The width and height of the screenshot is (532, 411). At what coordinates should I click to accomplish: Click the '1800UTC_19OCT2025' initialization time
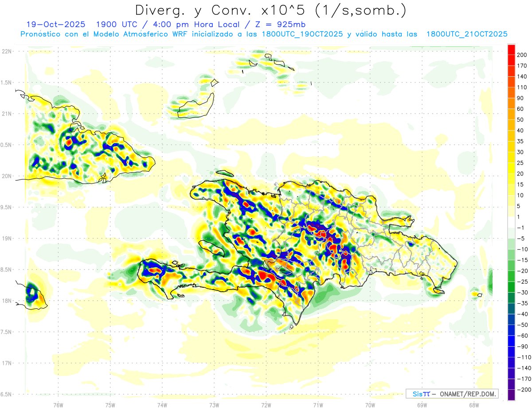(302, 34)
